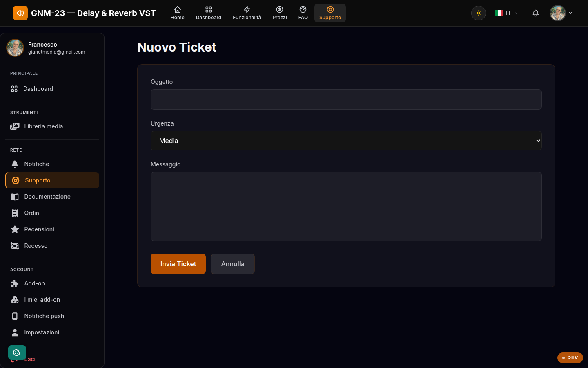Viewport: 588px width, 368px height.
Task: Open FAQ in the top navigation
Action: pos(303,13)
